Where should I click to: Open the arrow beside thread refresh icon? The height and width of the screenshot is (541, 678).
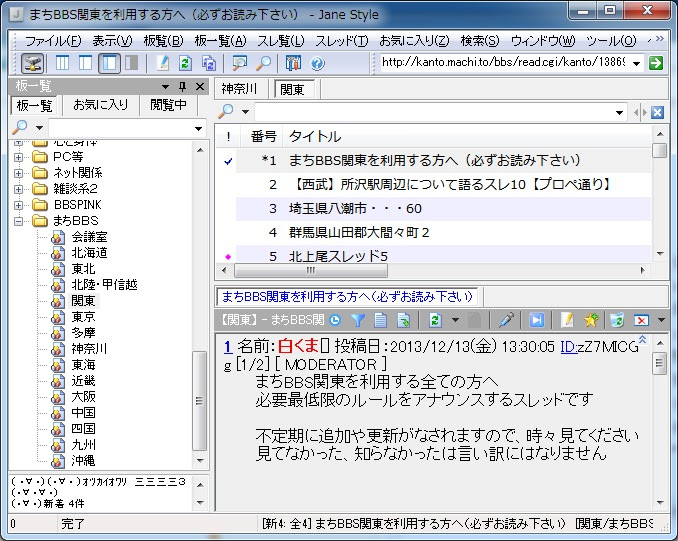pos(455,320)
